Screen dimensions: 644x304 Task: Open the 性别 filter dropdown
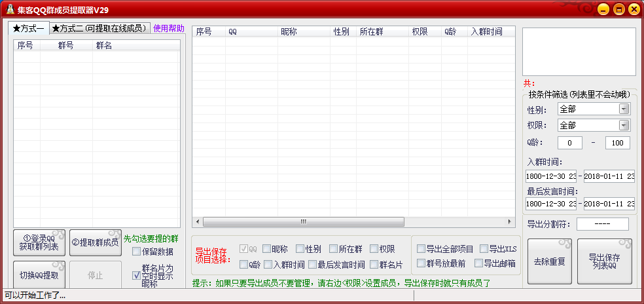[x=594, y=109]
